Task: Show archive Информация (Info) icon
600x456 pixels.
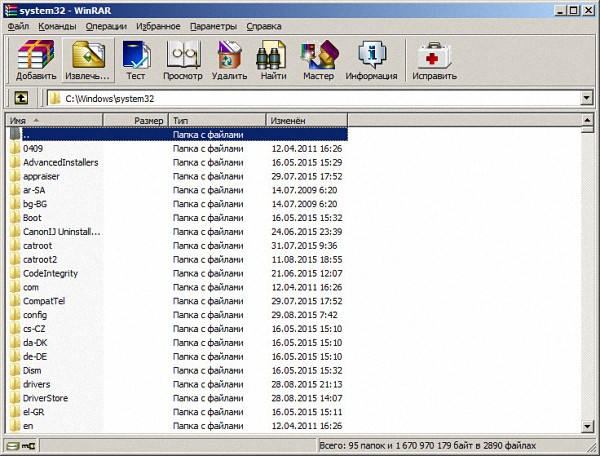Action: point(371,60)
